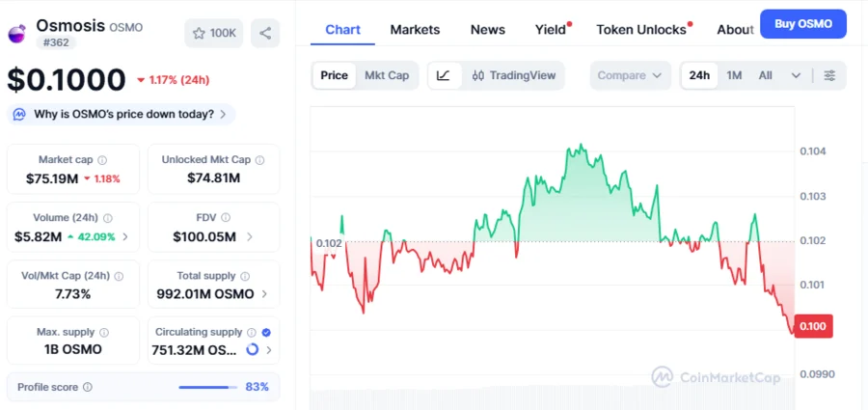Open the Markets tab
This screenshot has height=410, width=868.
(x=415, y=29)
